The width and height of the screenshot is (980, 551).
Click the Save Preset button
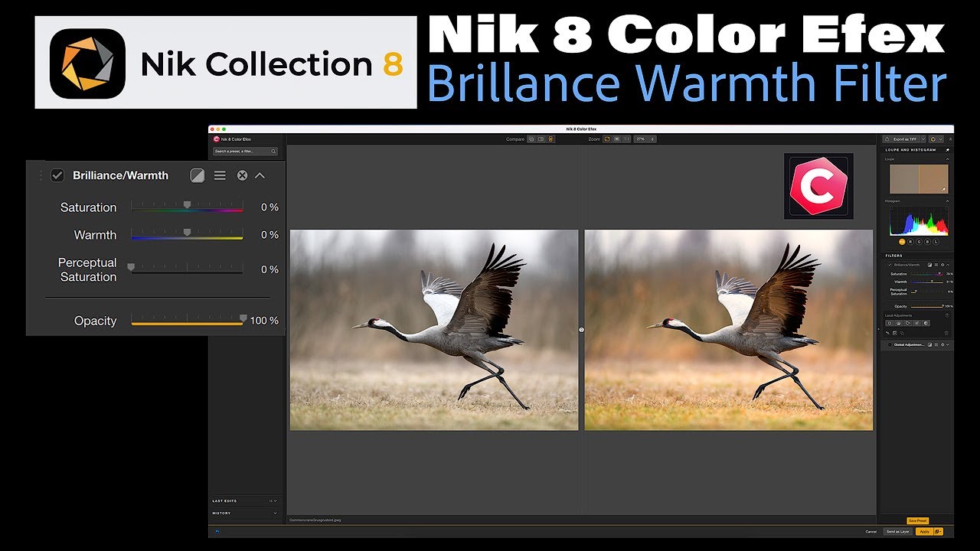click(917, 520)
